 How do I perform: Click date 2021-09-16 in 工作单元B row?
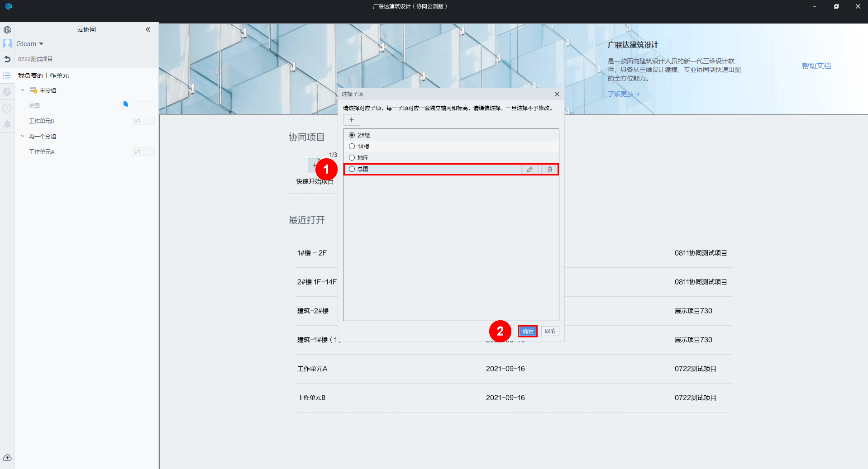(505, 398)
